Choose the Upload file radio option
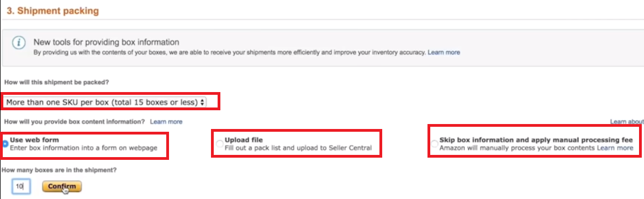The height and width of the screenshot is (199, 644). (220, 144)
